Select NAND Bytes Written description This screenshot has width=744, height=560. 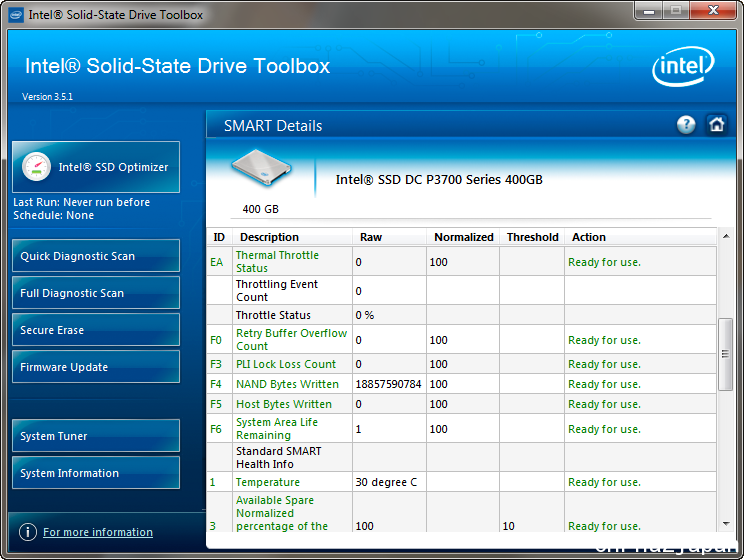click(288, 384)
